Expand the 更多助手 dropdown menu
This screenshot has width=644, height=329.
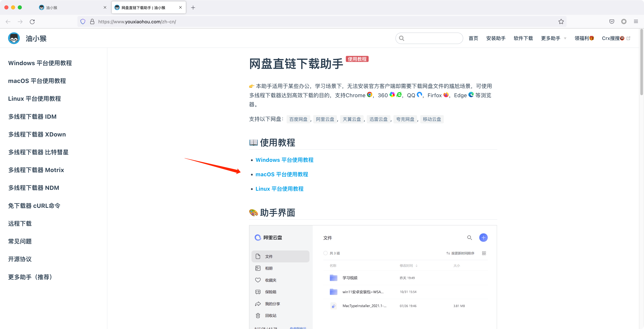553,38
